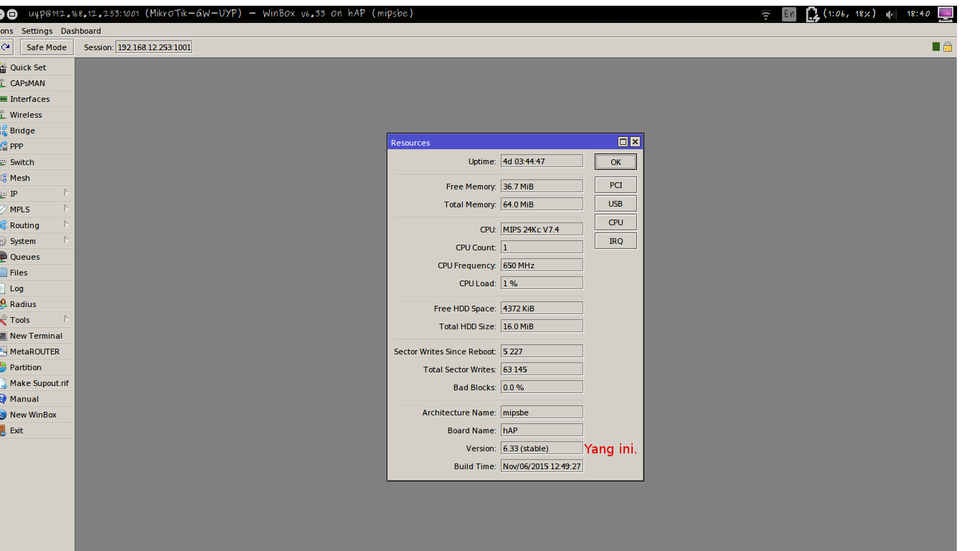This screenshot has width=980, height=551.
Task: Click the Free HDD Space value 4372 KiB
Action: [x=542, y=309]
